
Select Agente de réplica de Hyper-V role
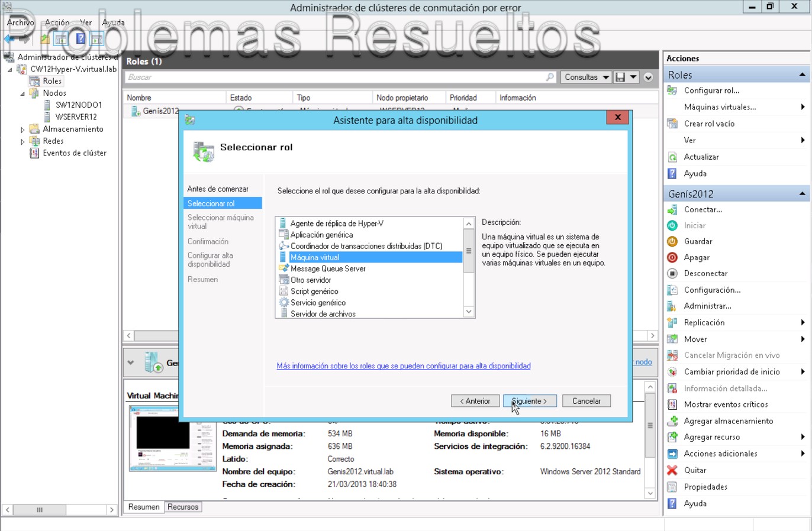(337, 224)
